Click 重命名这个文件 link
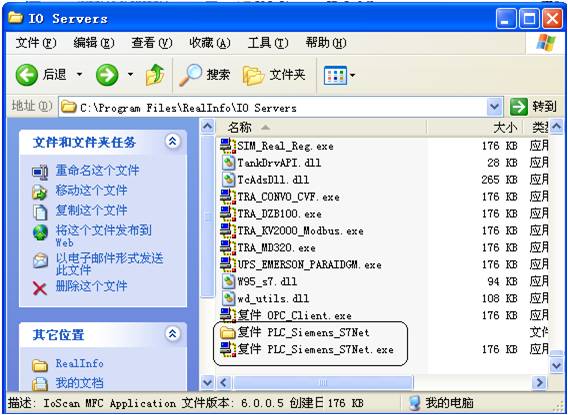The width and height of the screenshot is (568, 415). pyautogui.click(x=97, y=170)
